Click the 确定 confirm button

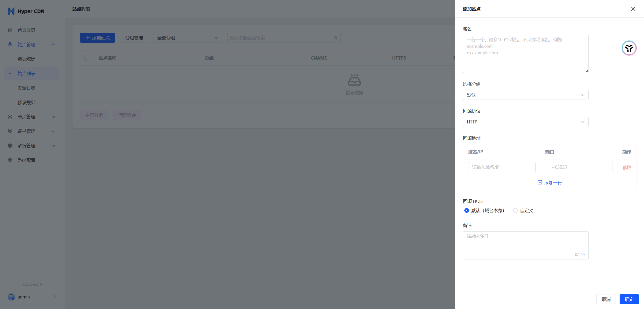pos(629,299)
